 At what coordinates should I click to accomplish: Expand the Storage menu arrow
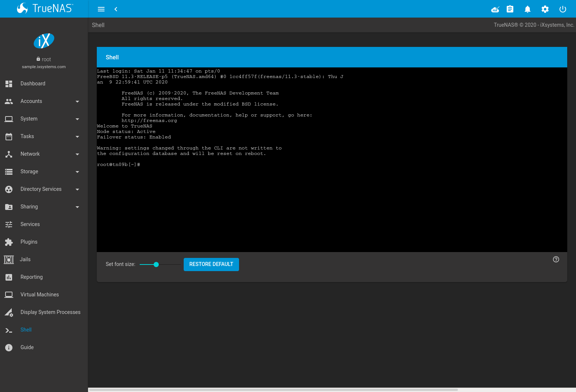click(x=77, y=172)
